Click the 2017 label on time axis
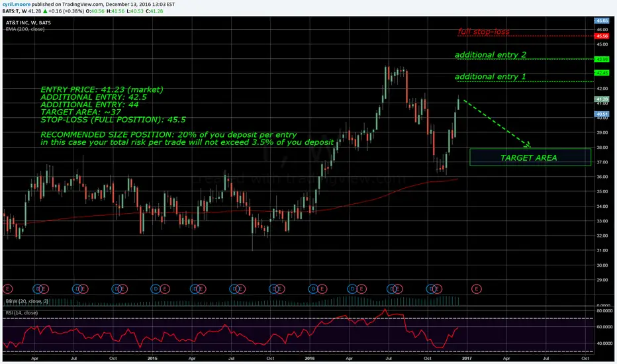This screenshot has height=364, width=617. pyautogui.click(x=467, y=359)
